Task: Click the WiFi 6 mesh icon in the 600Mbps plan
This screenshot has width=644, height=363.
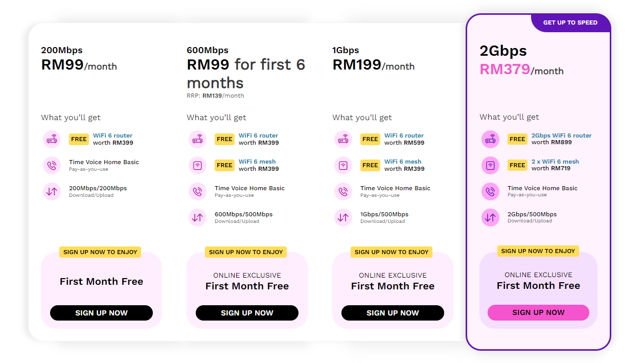Action: pyautogui.click(x=197, y=165)
